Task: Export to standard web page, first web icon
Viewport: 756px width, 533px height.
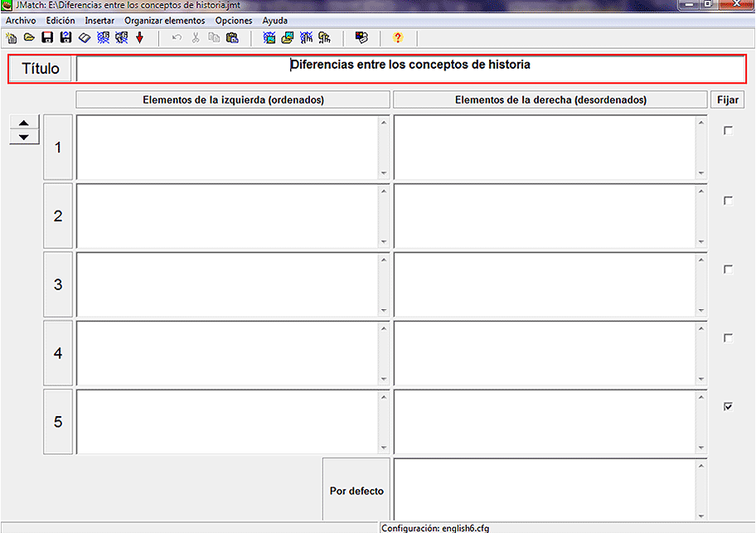Action: (x=103, y=37)
